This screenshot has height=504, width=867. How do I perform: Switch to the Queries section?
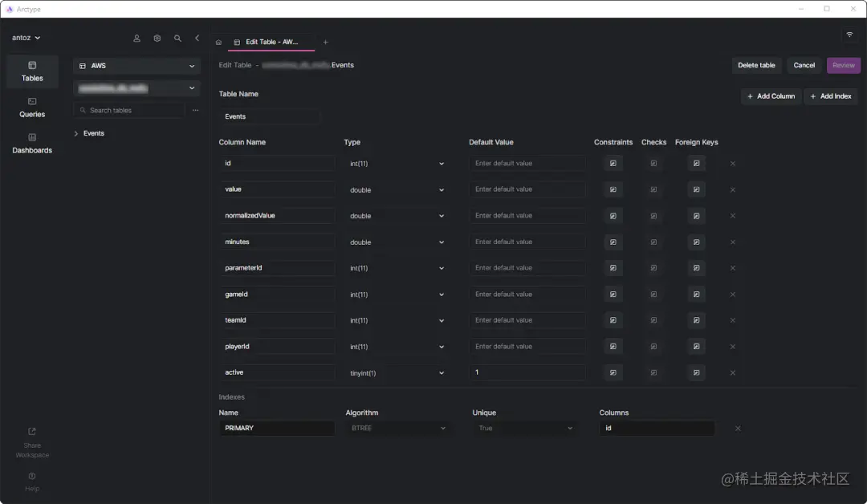coord(32,108)
